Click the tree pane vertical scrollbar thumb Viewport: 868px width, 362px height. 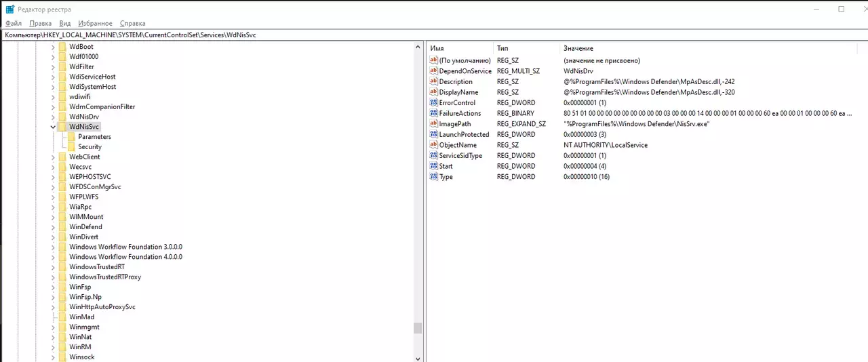coord(418,328)
